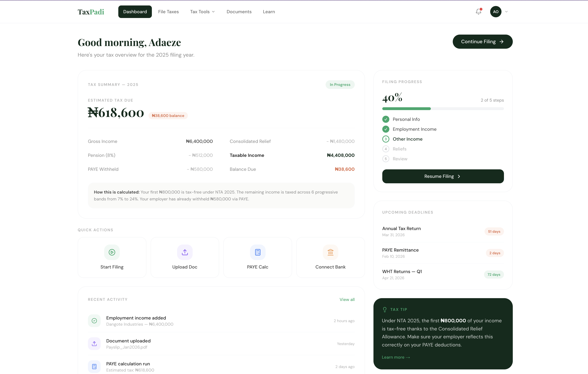Select step 3 Other Income circle
588x374 pixels.
click(x=386, y=139)
